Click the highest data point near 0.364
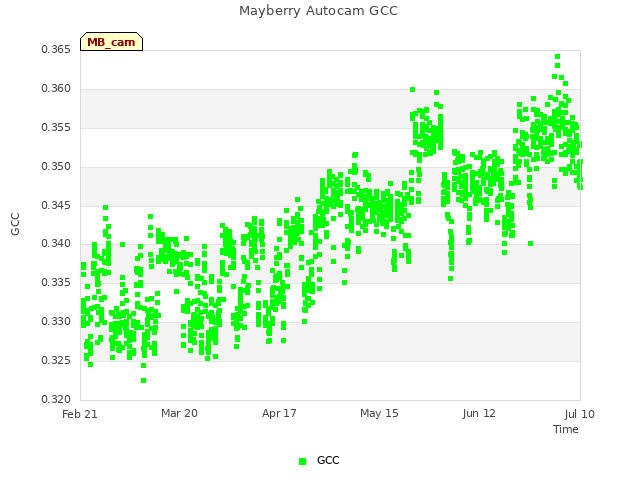This screenshot has height=480, width=640. 558,57
